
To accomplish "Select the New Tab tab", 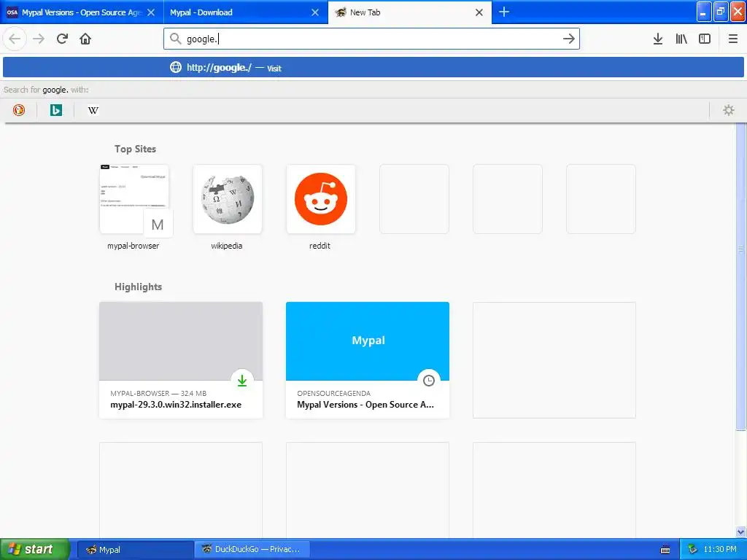I will 410,12.
